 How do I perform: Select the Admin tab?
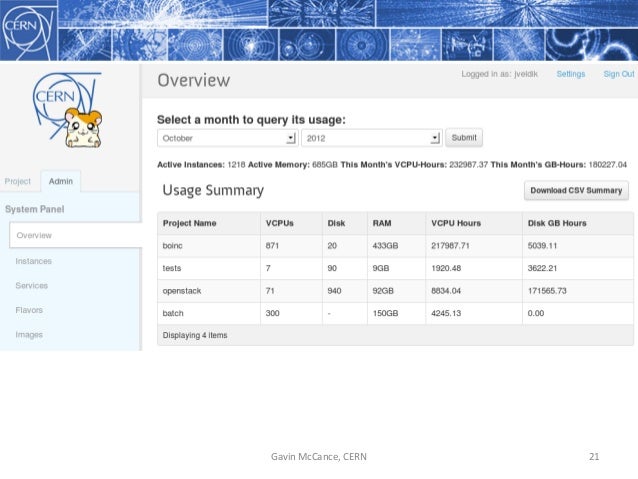pyautogui.click(x=61, y=182)
